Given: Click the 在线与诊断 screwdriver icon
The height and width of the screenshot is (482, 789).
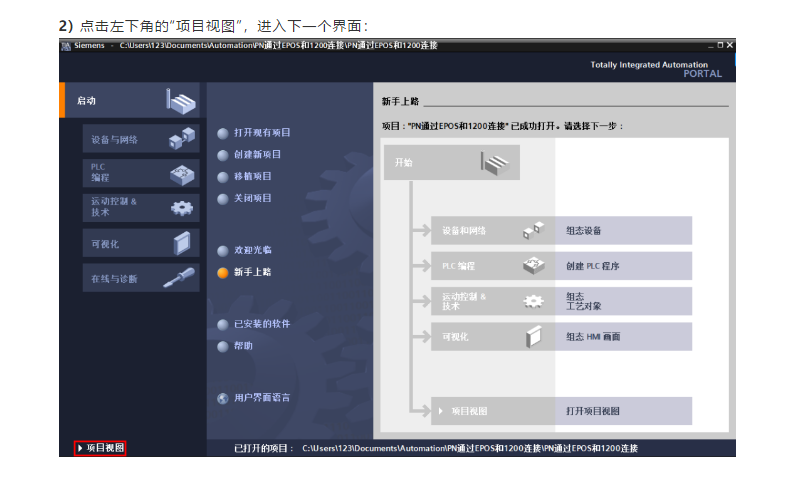Looking at the screenshot, I should [x=180, y=277].
